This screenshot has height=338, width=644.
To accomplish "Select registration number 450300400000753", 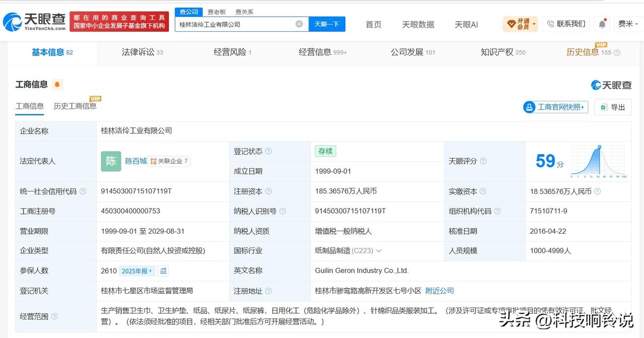I will (130, 211).
